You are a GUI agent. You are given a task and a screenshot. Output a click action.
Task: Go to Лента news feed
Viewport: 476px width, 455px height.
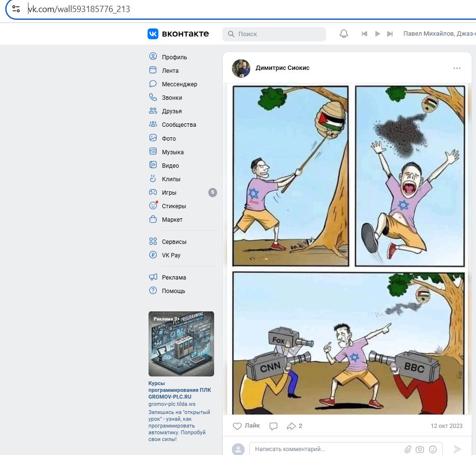point(170,71)
